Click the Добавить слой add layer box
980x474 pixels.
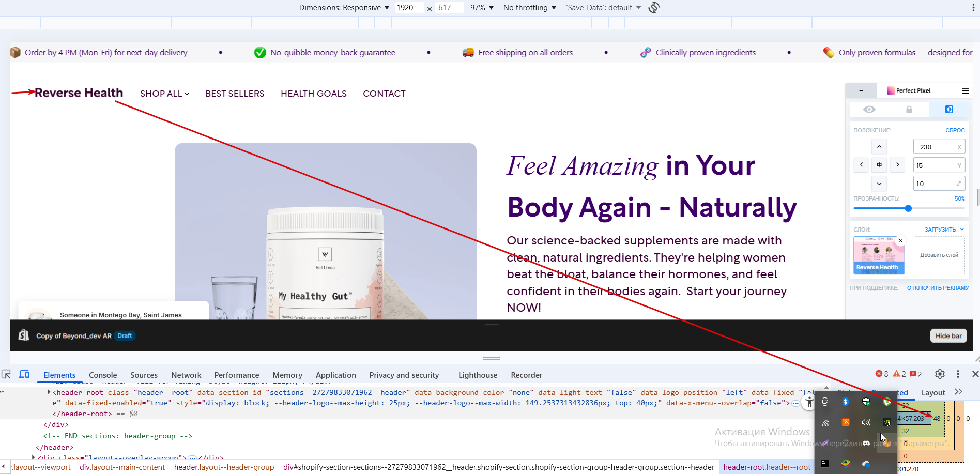point(939,255)
